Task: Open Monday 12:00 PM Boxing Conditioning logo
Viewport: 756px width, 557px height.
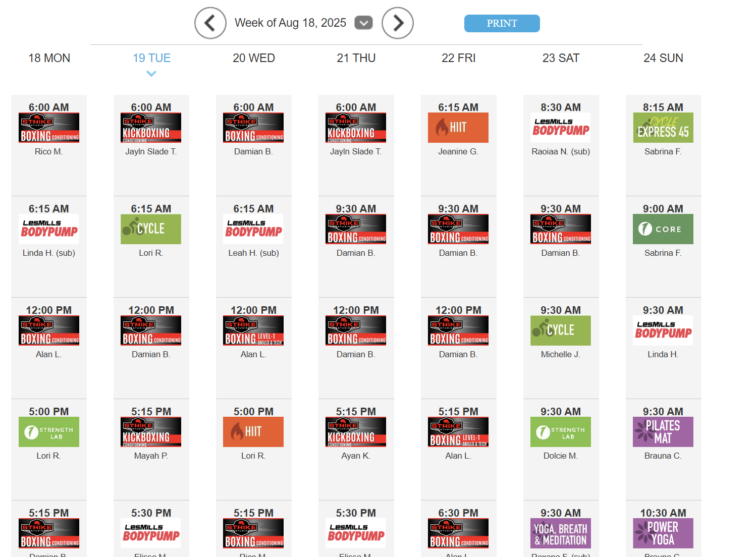Action: pos(49,330)
